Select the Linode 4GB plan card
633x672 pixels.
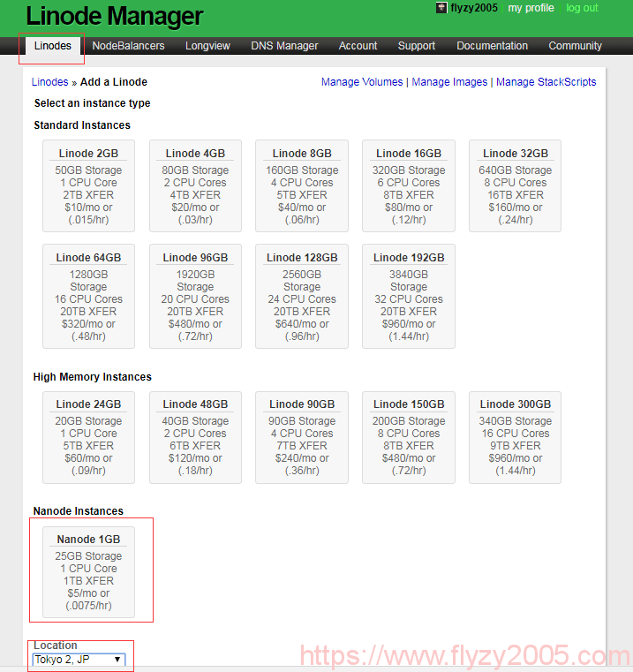pyautogui.click(x=195, y=186)
